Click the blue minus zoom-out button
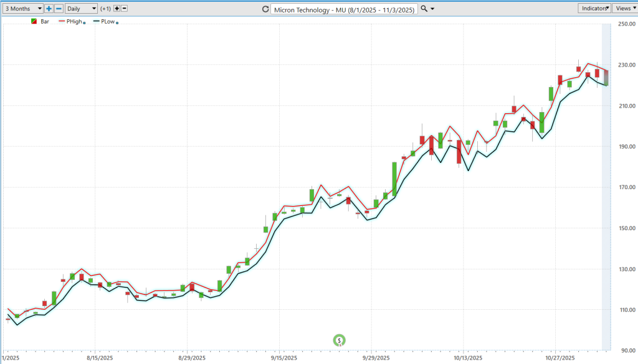The image size is (638, 364). 59,9
